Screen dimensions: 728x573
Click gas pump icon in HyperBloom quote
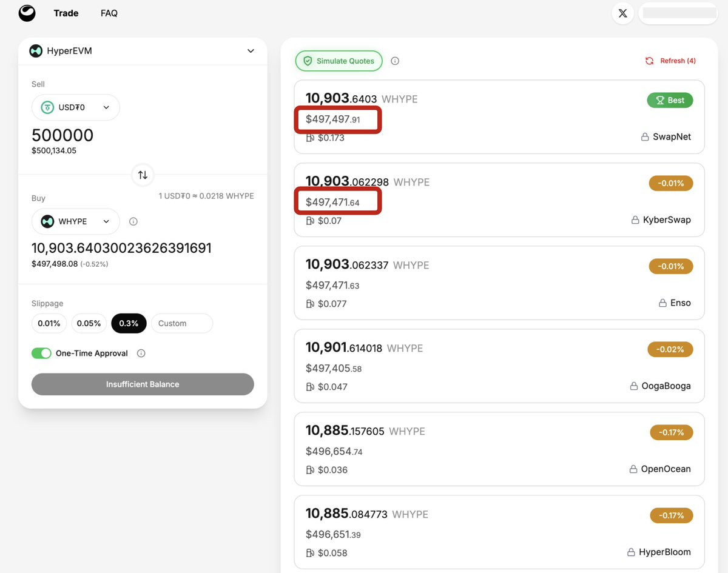coord(310,553)
